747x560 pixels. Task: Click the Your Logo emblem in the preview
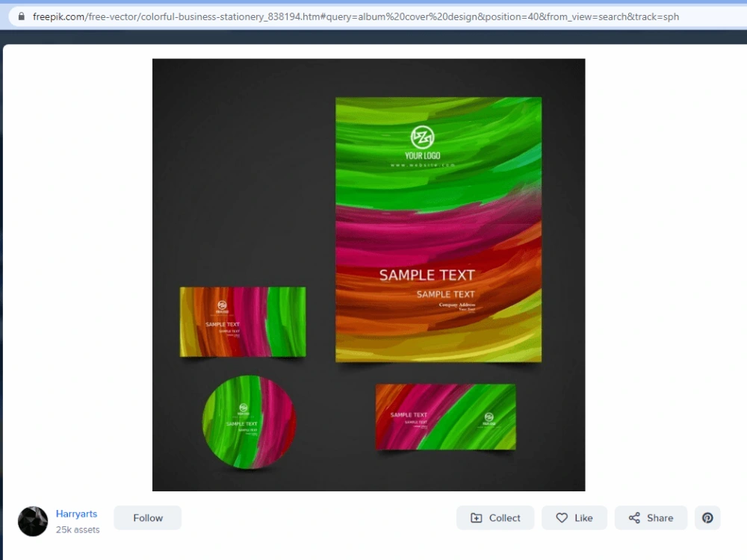[x=423, y=137]
